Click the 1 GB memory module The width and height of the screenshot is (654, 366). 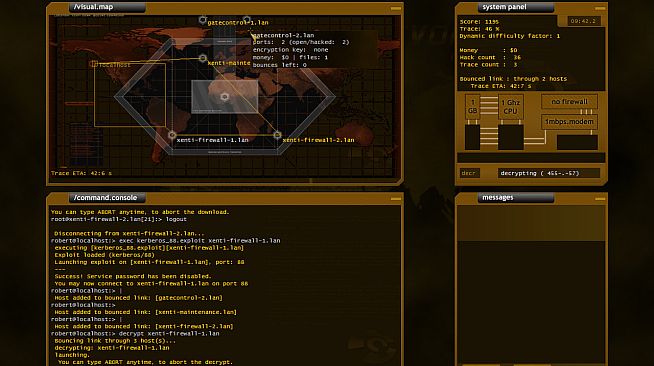pyautogui.click(x=472, y=106)
